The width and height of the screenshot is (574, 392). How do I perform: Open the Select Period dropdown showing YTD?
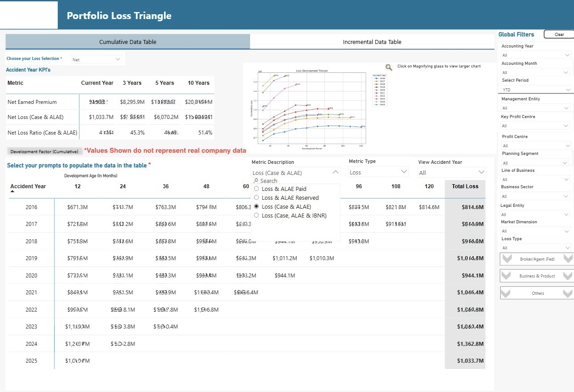536,90
